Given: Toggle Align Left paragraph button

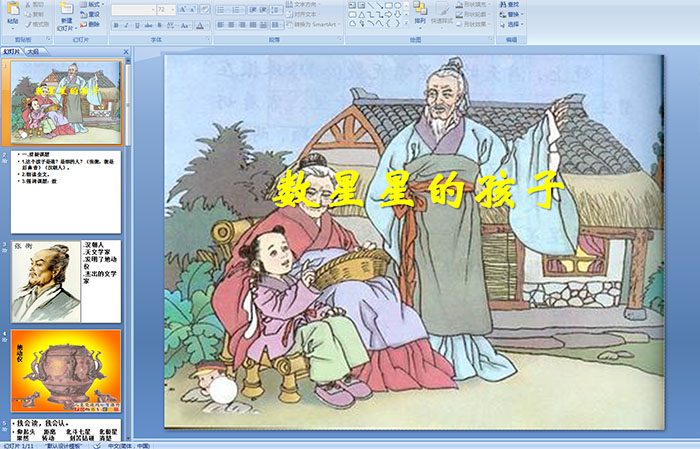Looking at the screenshot, I should 221,25.
